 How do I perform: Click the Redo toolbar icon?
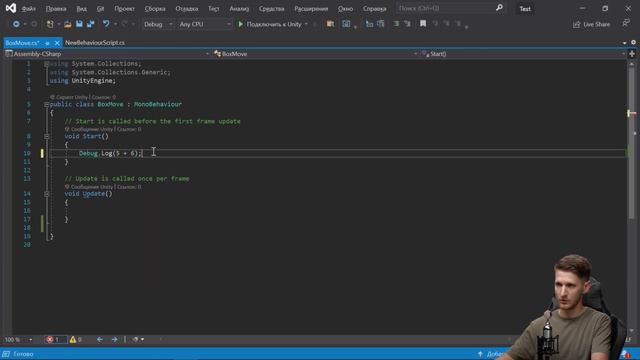(x=125, y=24)
